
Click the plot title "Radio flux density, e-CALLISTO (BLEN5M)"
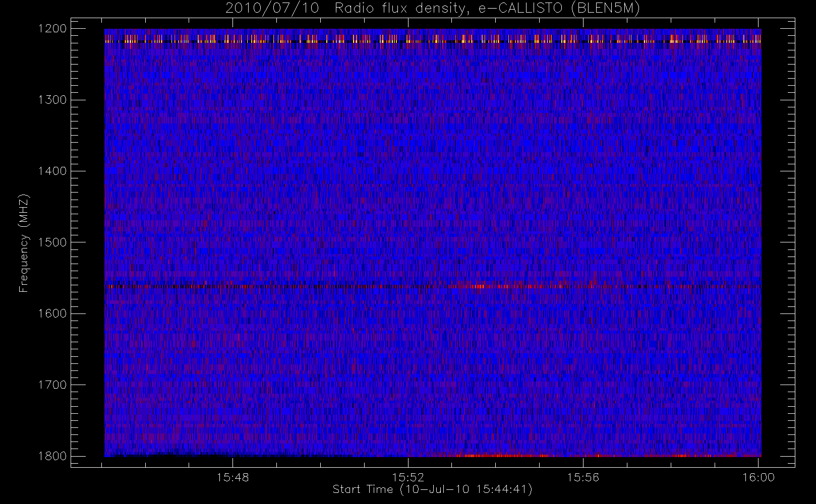point(487,9)
